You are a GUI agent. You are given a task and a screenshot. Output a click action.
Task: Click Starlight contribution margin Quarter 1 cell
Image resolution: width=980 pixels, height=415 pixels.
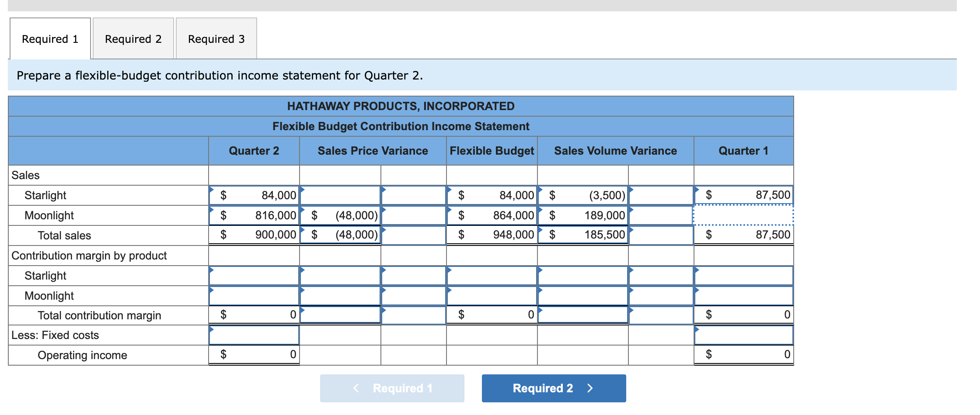744,276
